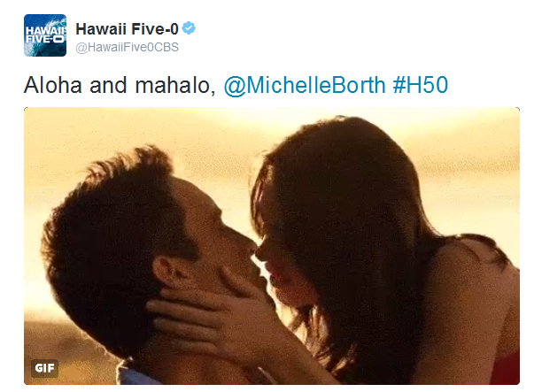Open the @HawaiiFive0CBS handle

pos(127,47)
